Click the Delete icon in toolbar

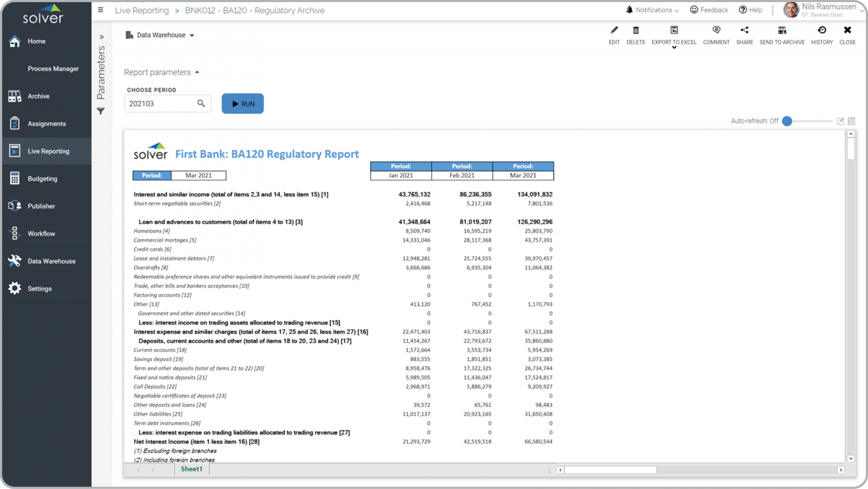635,30
